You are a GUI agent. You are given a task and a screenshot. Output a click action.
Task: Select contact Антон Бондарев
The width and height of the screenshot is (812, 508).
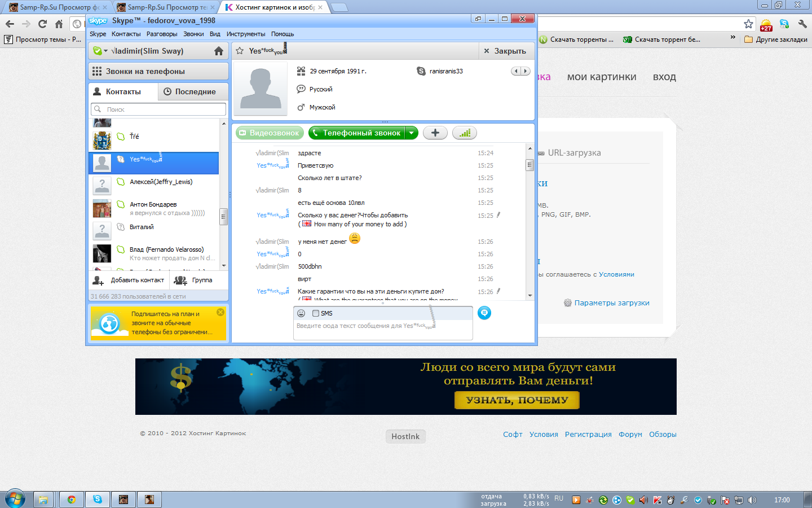pyautogui.click(x=154, y=208)
